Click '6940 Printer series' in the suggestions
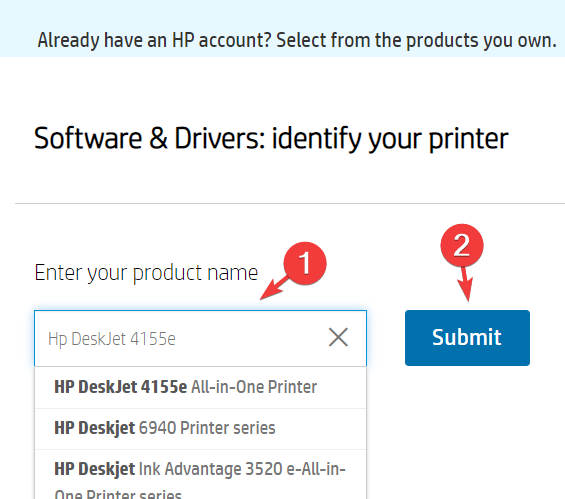The height and width of the screenshot is (499, 565). click(x=207, y=428)
